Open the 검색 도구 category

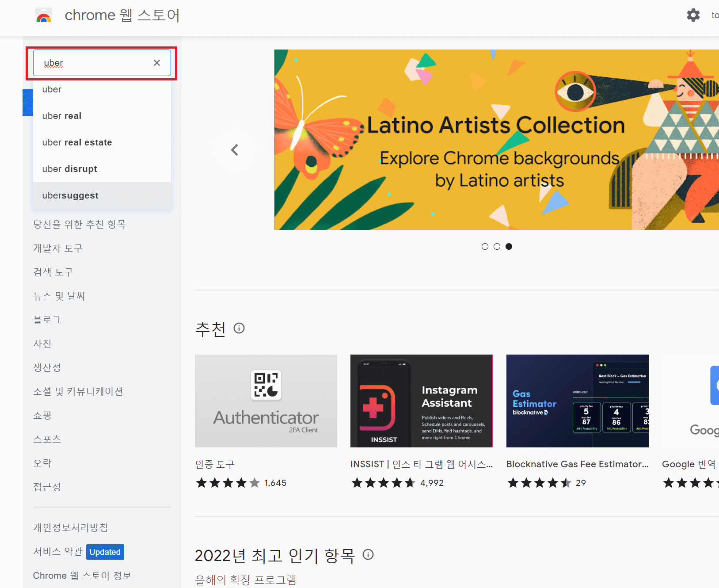[53, 272]
